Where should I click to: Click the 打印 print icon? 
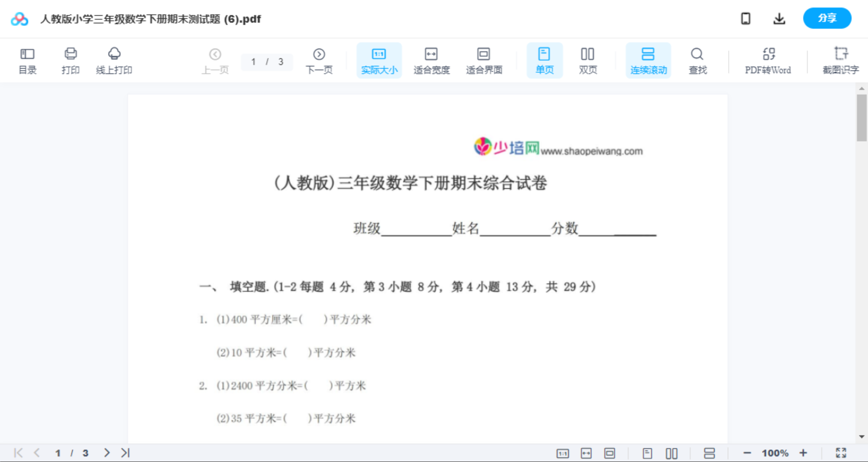[x=70, y=60]
